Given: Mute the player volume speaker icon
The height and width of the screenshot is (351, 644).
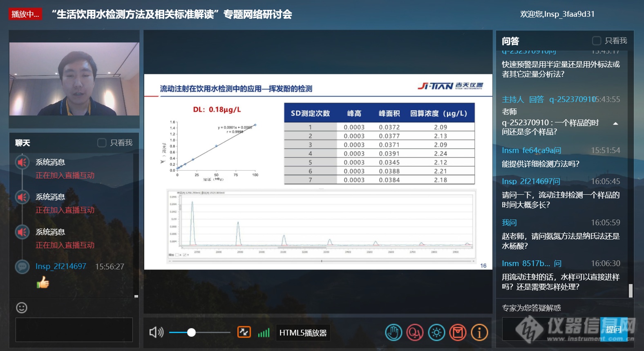Looking at the screenshot, I should point(156,332).
